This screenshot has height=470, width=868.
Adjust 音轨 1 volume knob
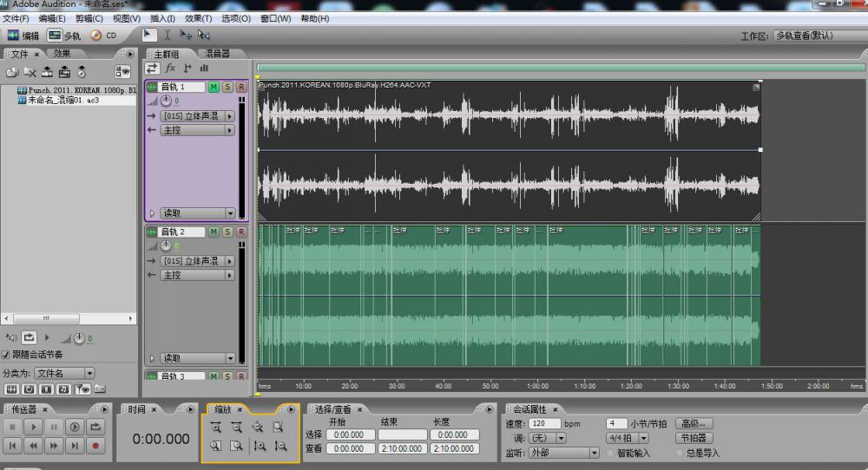pyautogui.click(x=166, y=101)
